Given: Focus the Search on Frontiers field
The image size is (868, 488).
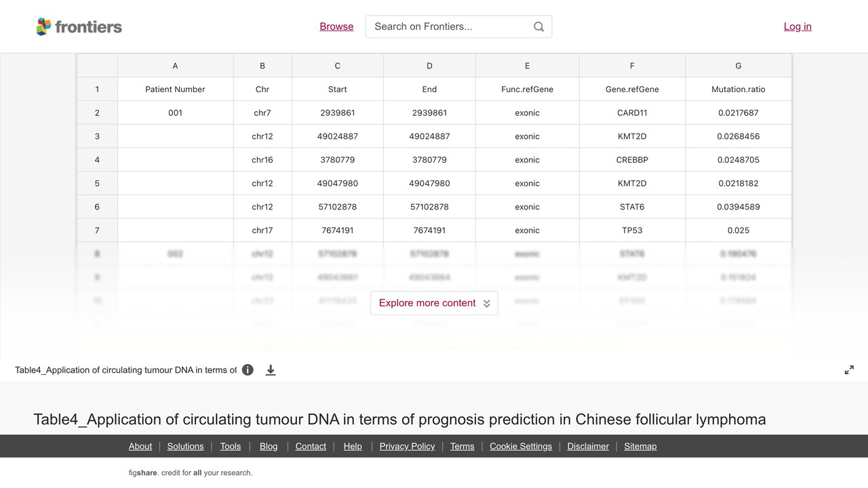Looking at the screenshot, I should (458, 26).
